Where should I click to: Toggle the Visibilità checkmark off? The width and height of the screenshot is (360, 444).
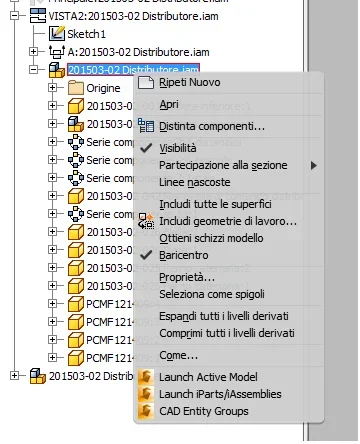(146, 148)
